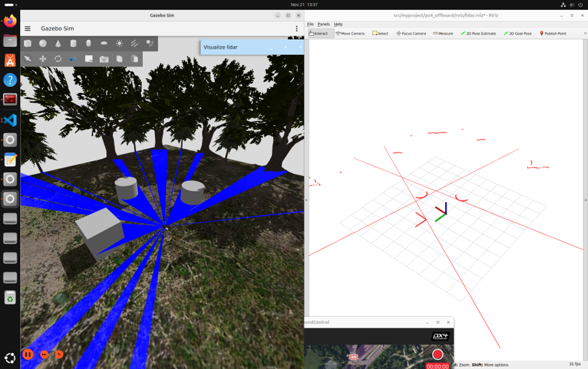This screenshot has width=588, height=369.
Task: Insert a box shape in Gazebo
Action: click(x=28, y=43)
